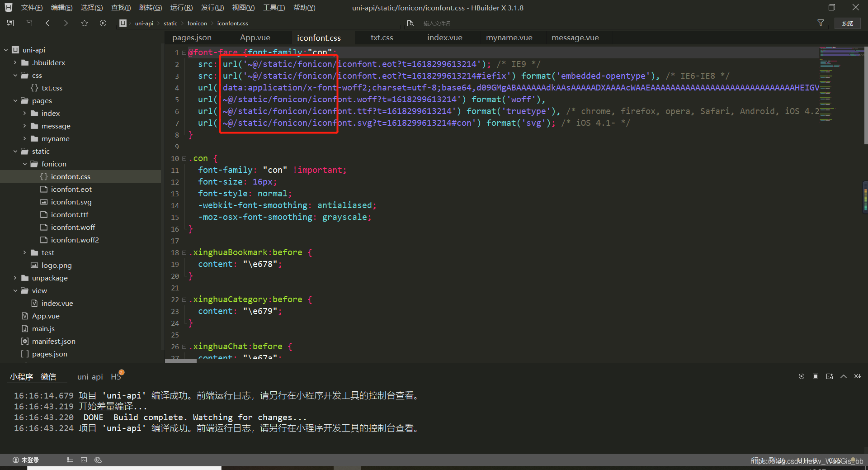Collapse the pages folder
868x470 pixels.
tap(15, 100)
